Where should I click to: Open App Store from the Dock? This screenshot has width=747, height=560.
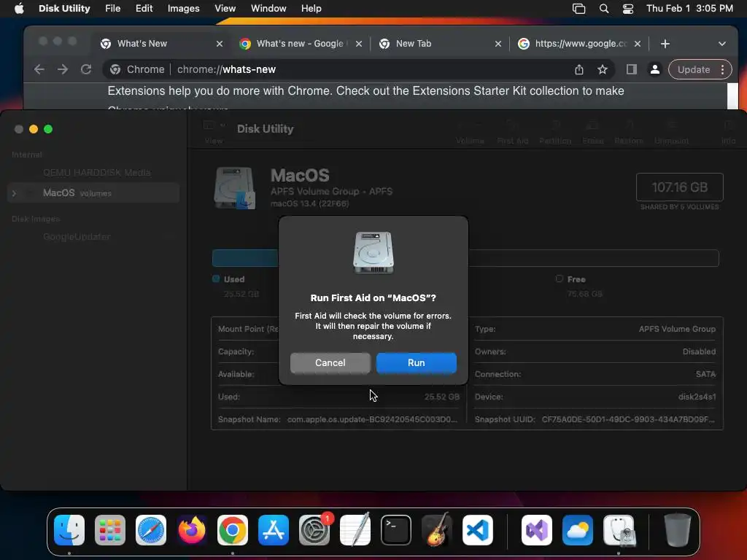point(274,530)
